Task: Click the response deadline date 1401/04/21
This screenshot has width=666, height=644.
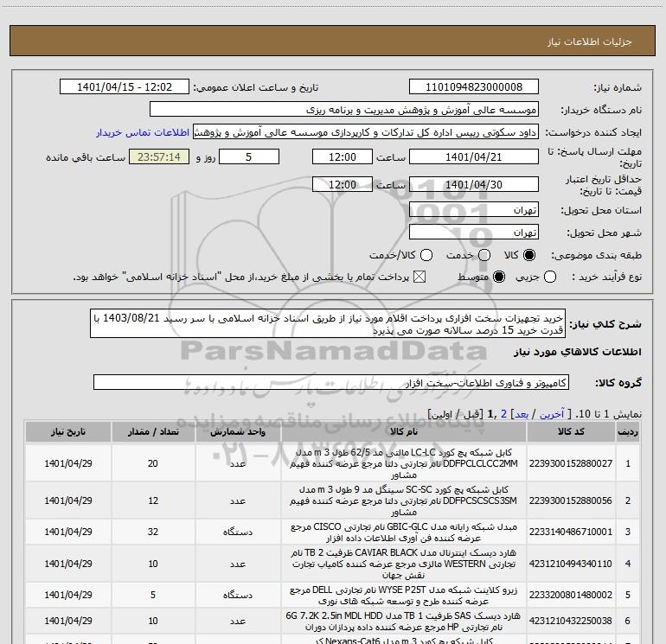Action: [474, 157]
